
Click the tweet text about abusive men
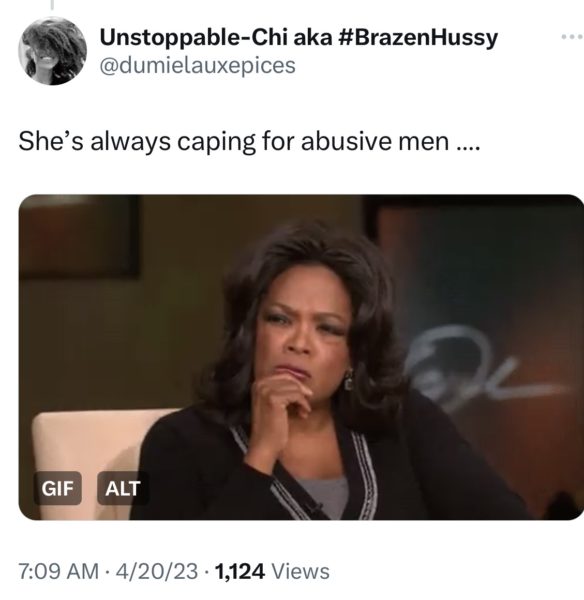coord(249,142)
